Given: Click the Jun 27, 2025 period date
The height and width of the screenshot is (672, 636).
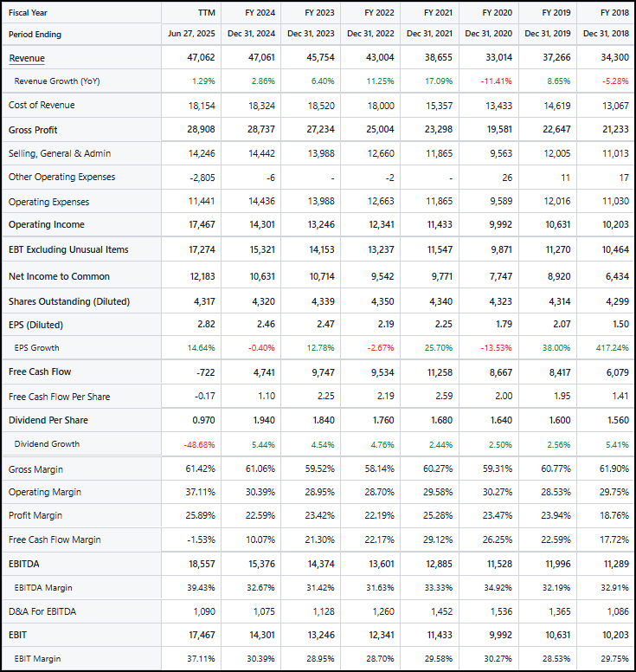Looking at the screenshot, I should (x=191, y=34).
